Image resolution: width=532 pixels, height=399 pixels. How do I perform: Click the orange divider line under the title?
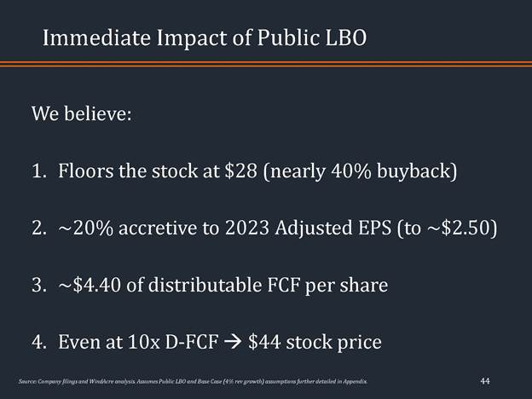coord(266,64)
